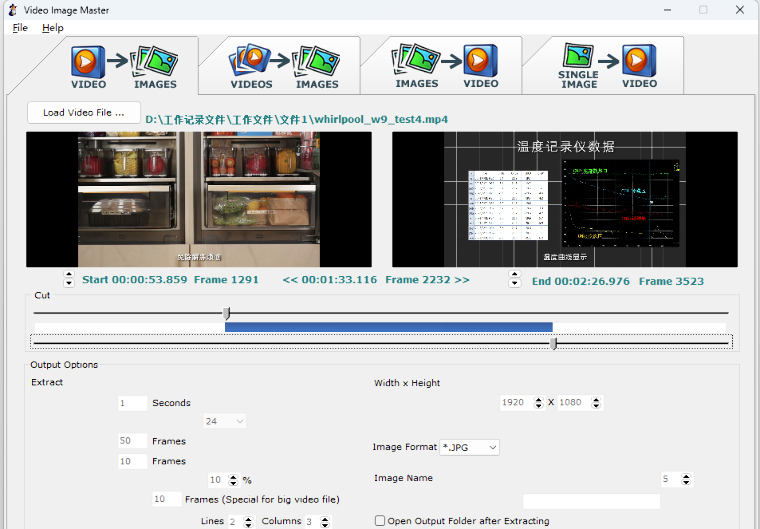The width and height of the screenshot is (760, 529).
Task: Minimize the Video Image Master window
Action: pos(667,10)
